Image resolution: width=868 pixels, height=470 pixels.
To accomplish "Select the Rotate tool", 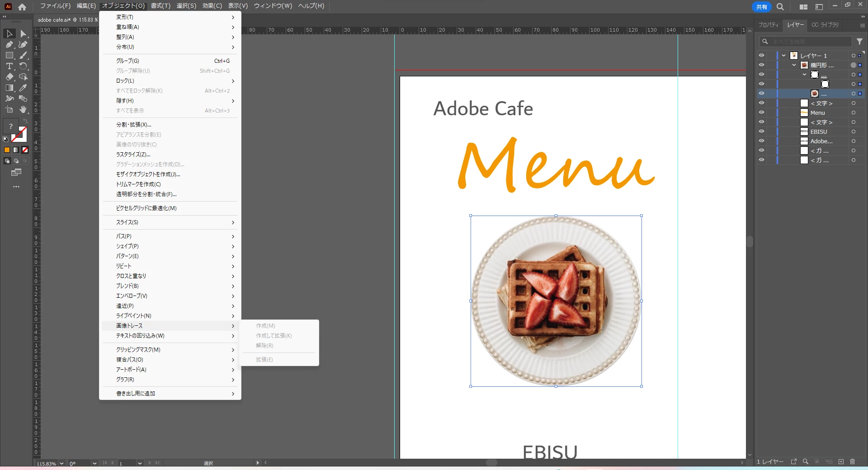I will pyautogui.click(x=23, y=66).
